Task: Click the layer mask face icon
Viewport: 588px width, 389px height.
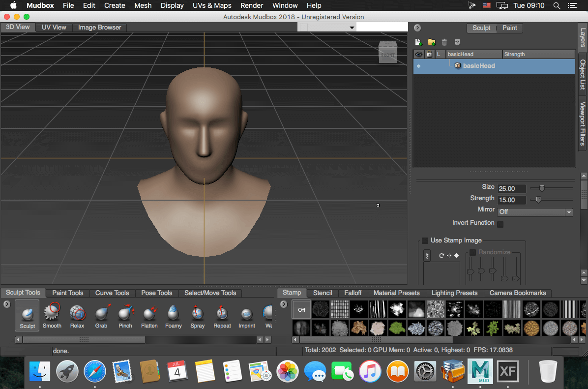Action: [x=457, y=42]
